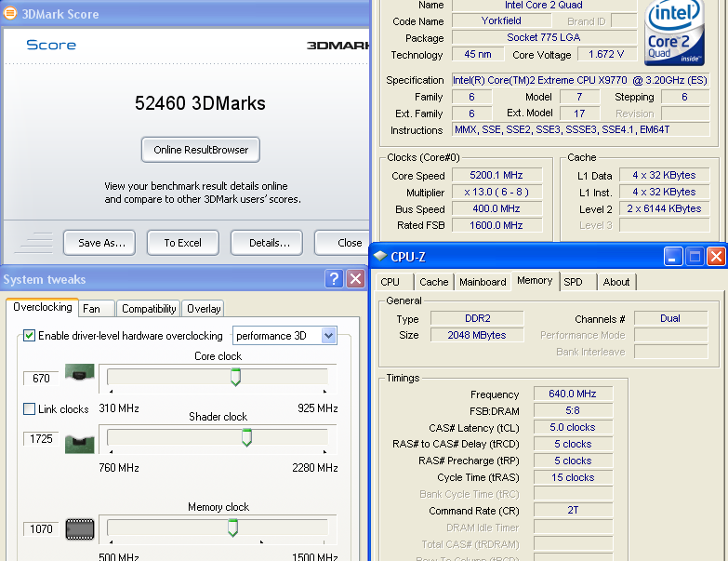Screen dimensions: 728x561
Task: Open the Mainboard tab in CPU-Z
Action: [x=483, y=282]
